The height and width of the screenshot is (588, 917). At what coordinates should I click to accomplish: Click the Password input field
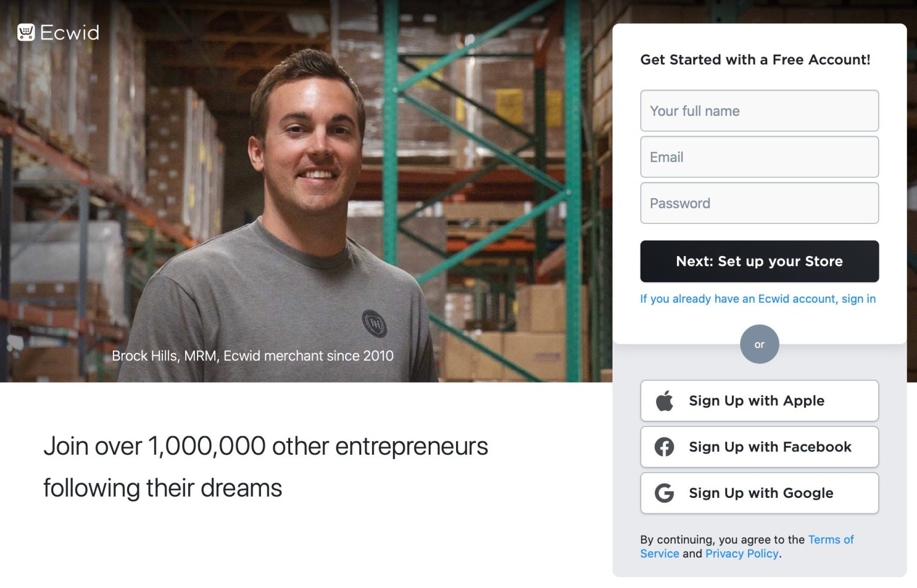[x=759, y=203]
